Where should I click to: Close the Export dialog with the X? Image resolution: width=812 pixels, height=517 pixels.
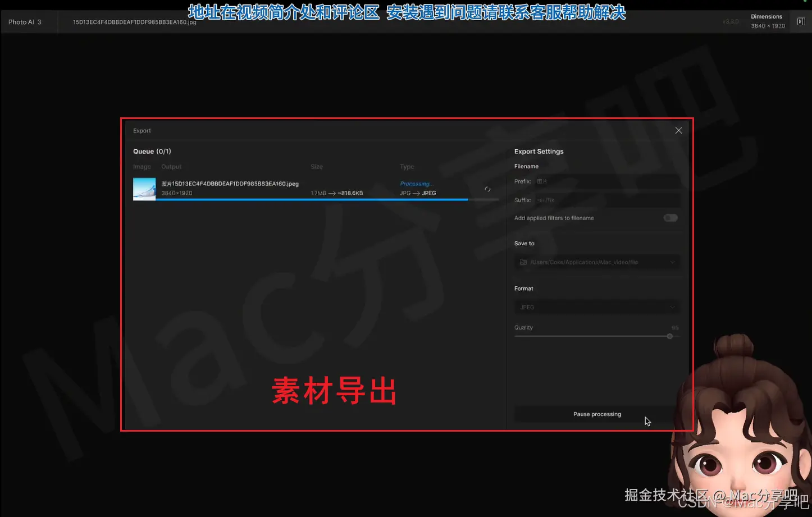(678, 130)
